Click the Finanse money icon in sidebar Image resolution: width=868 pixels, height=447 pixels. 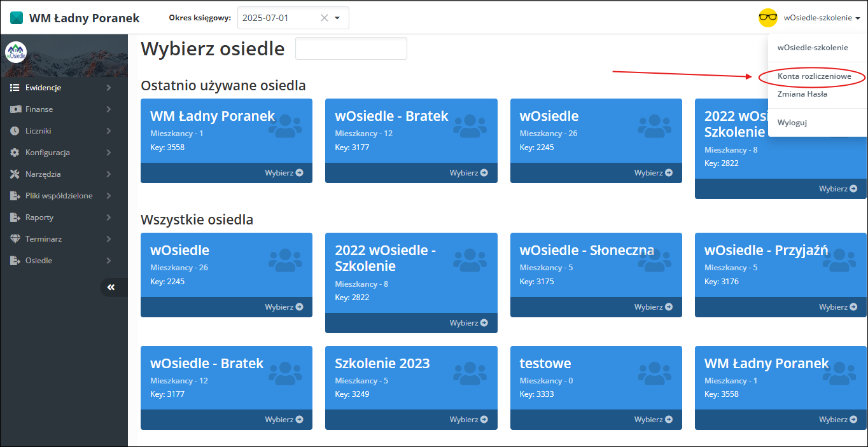pos(15,109)
